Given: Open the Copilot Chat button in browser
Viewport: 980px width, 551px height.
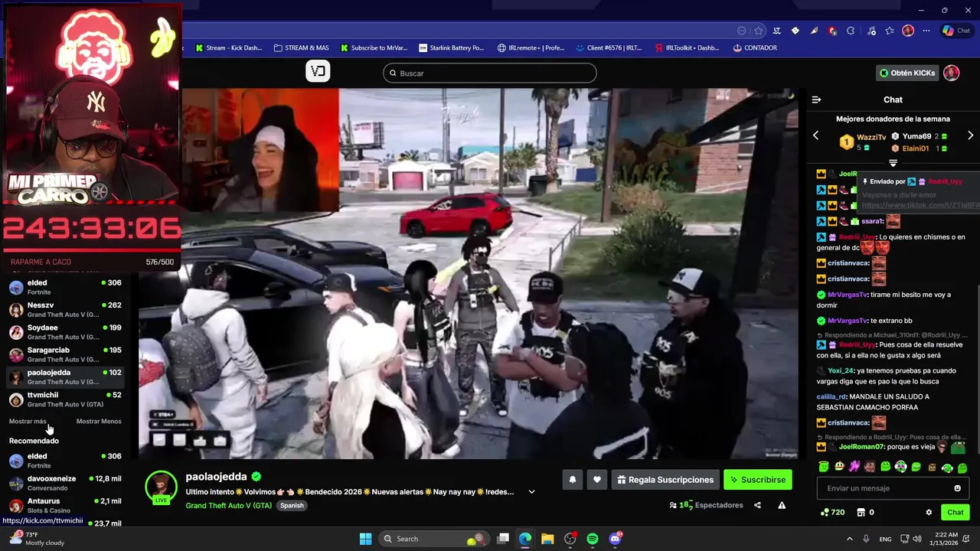Looking at the screenshot, I should click(x=958, y=31).
